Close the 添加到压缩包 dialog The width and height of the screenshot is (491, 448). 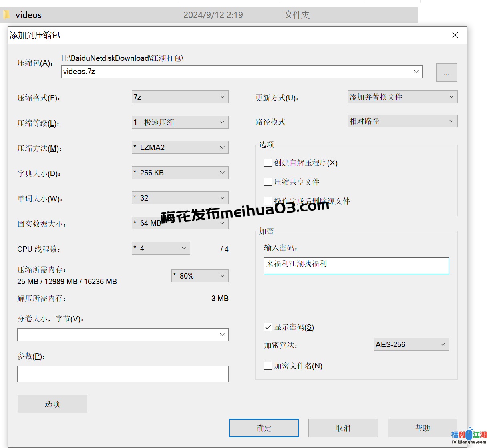coord(455,35)
